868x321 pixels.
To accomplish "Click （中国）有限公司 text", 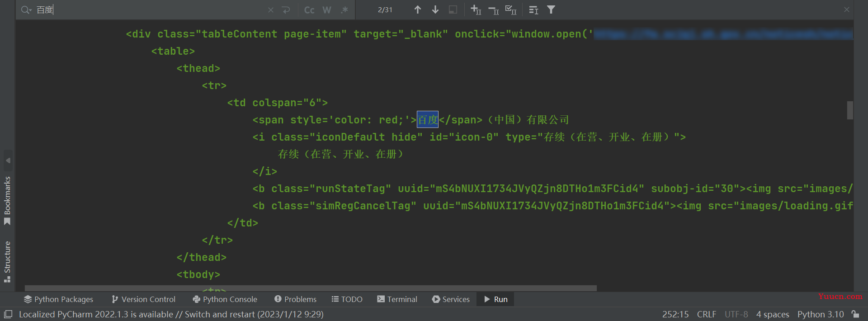I will [528, 120].
